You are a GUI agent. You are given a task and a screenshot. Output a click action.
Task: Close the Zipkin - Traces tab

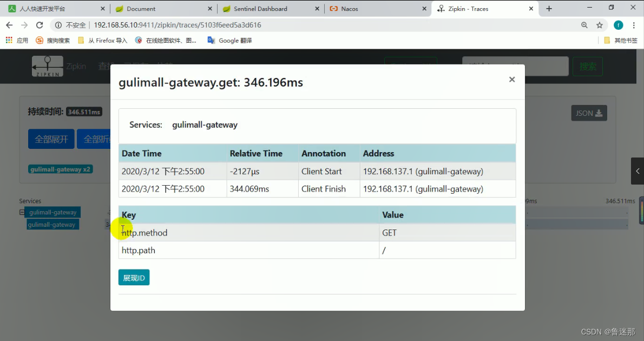[531, 9]
